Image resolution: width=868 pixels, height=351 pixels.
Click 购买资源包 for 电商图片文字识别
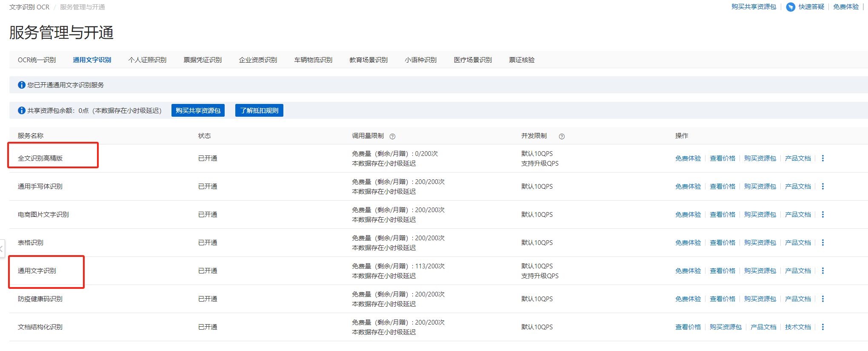760,214
